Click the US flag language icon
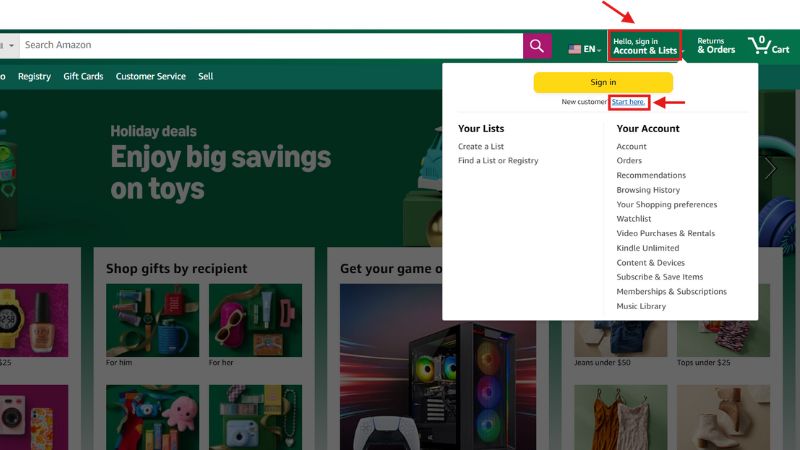Screen dimensions: 800x450 point(574,49)
